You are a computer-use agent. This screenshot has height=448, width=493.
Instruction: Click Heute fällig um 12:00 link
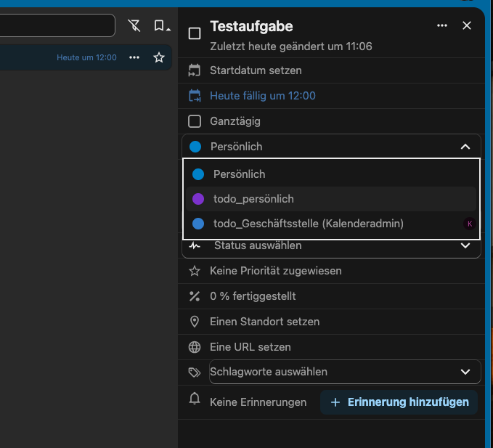pos(262,96)
